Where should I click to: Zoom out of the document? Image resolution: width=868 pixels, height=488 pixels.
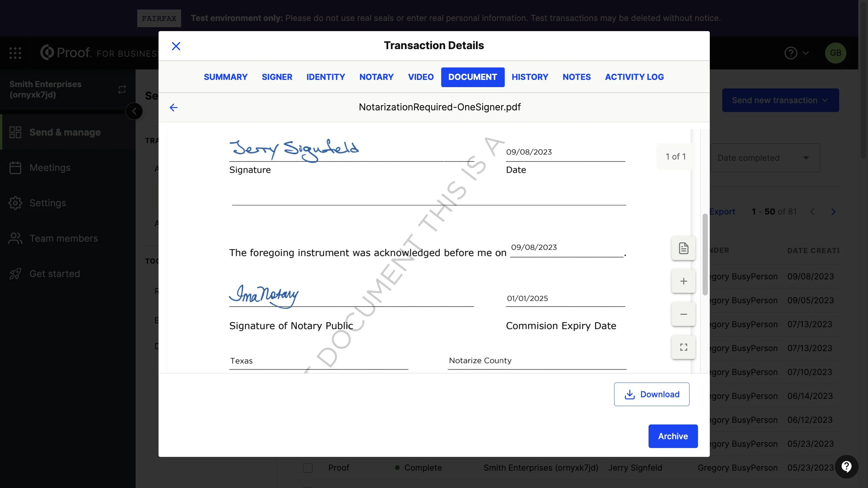[683, 314]
